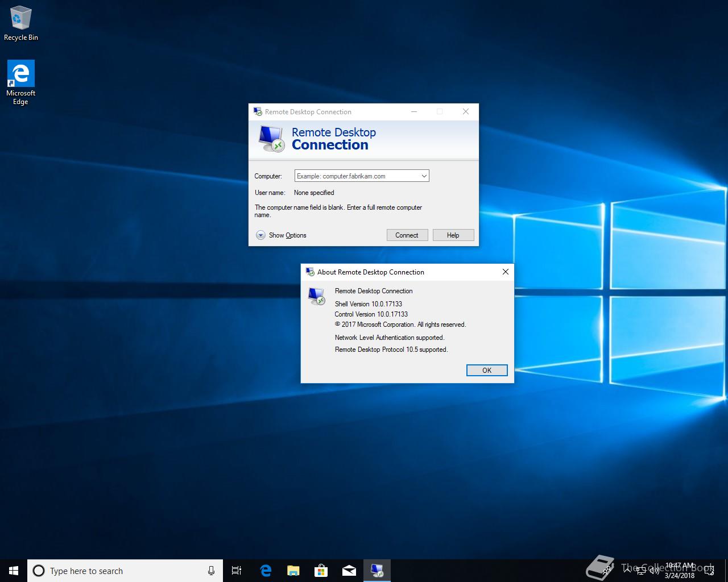This screenshot has height=582, width=728.
Task: Select Remote Desktop Connection taskbar button
Action: 377,571
